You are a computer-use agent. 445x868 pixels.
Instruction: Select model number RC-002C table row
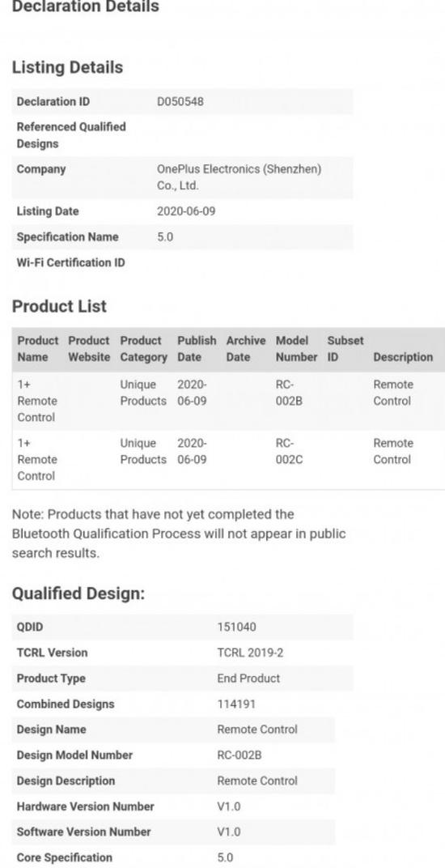pos(228,460)
